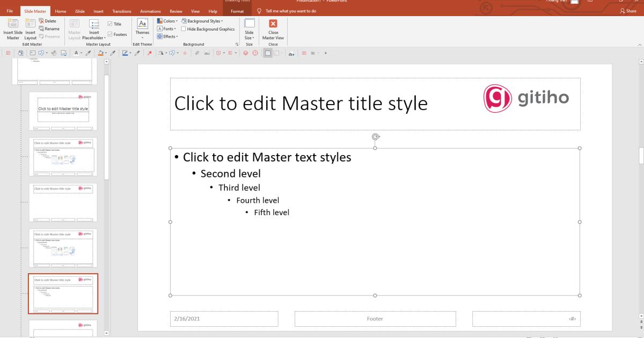
Task: Click the highlight color swatch in quick toolbar
Action: point(101,53)
